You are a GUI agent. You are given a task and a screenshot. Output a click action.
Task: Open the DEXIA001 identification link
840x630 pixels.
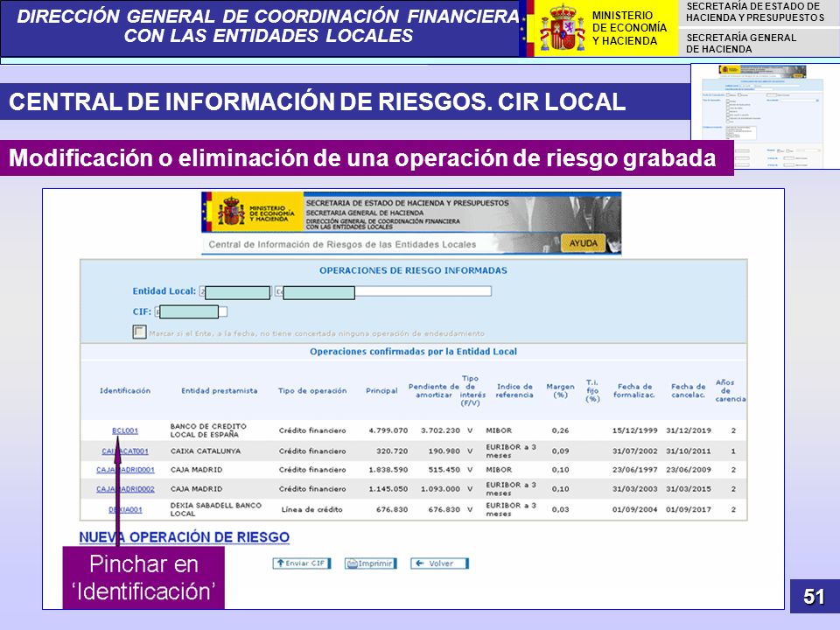[x=125, y=509]
